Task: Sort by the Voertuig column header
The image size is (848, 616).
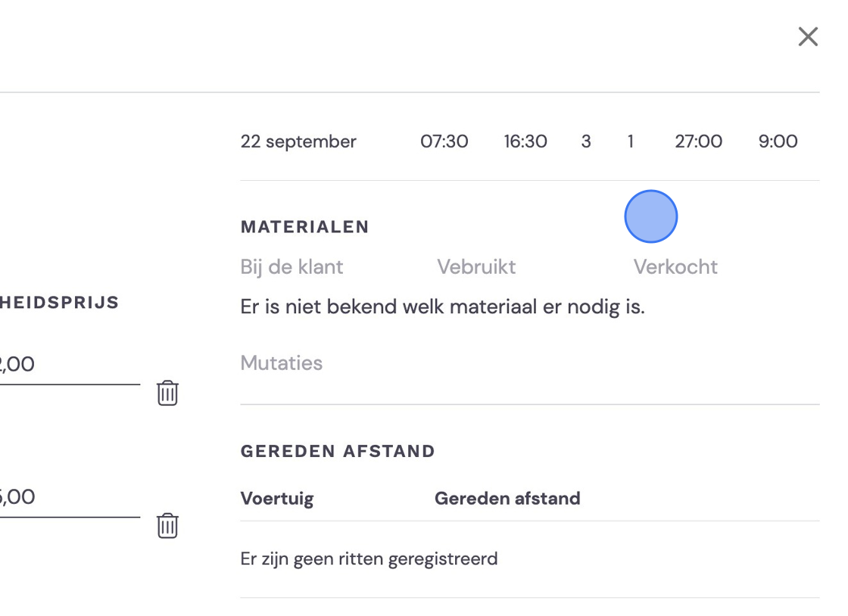Action: point(277,498)
